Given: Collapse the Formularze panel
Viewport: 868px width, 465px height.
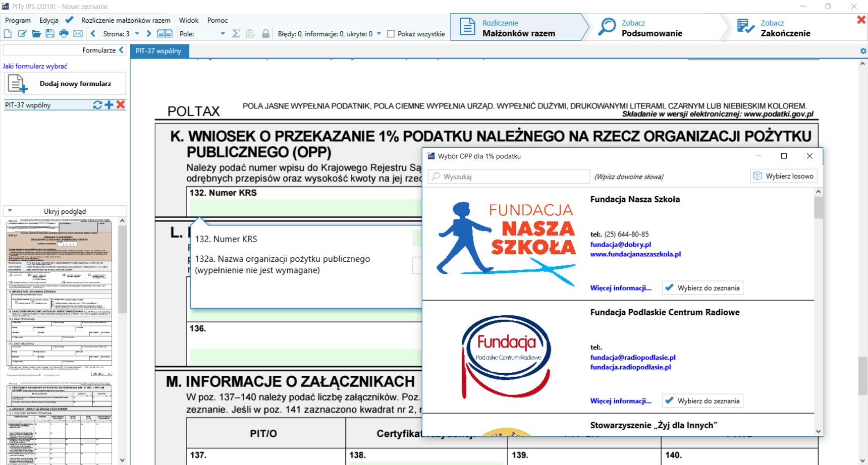Looking at the screenshot, I should [x=121, y=50].
